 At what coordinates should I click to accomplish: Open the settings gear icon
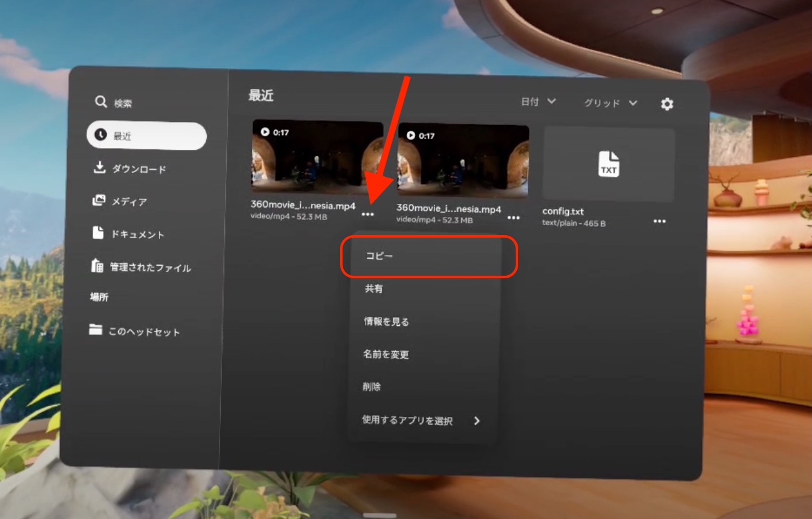667,104
